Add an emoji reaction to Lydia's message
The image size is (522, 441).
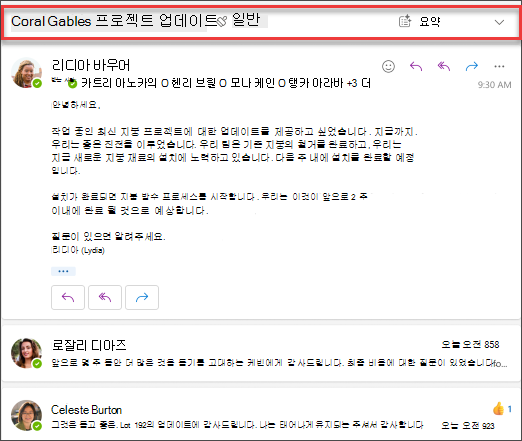(x=388, y=66)
